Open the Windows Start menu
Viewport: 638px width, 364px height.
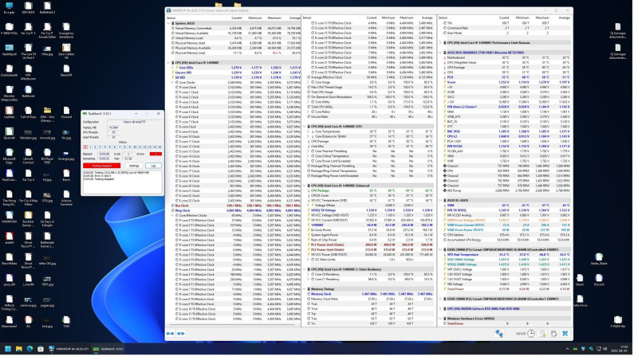tap(8, 349)
